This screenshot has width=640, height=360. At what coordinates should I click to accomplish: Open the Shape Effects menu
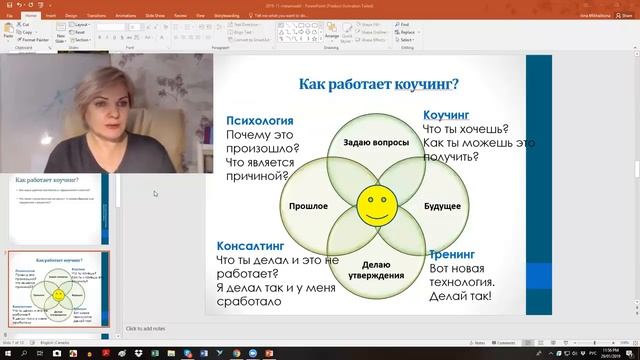pyautogui.click(x=371, y=40)
